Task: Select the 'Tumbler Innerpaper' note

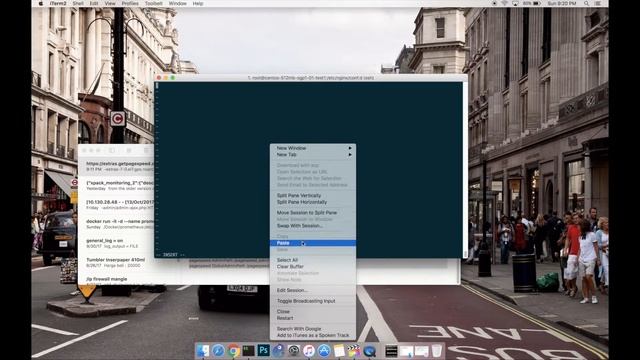Action: [116, 262]
